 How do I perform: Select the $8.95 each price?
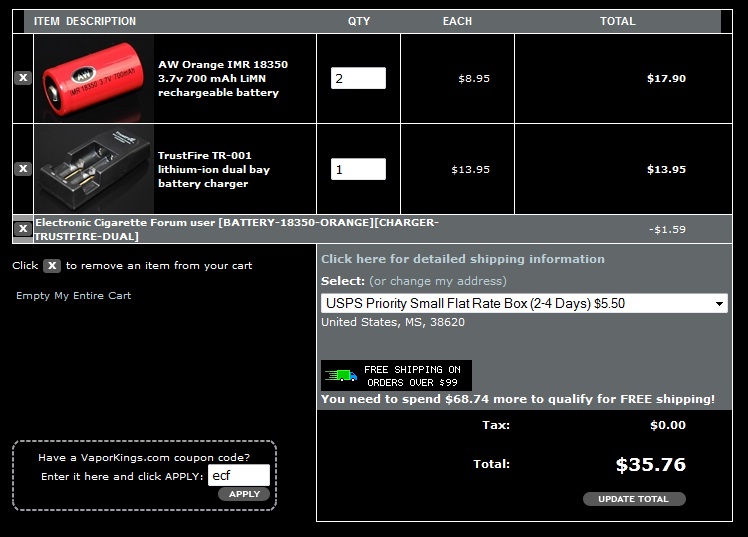(474, 78)
